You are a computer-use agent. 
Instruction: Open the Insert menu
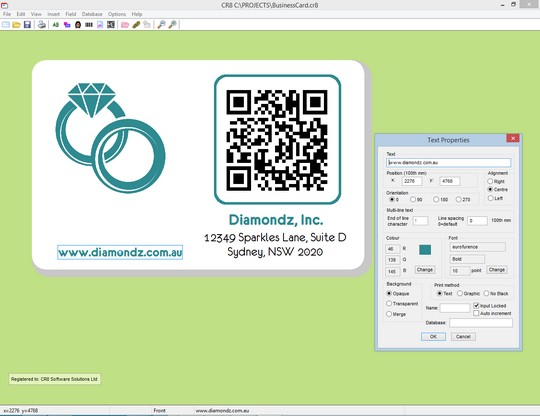tap(53, 14)
